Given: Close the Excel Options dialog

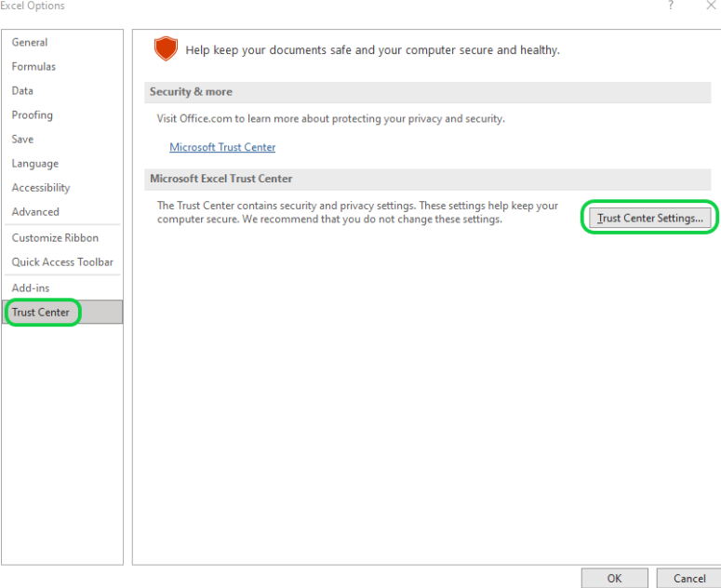Looking at the screenshot, I should 711,6.
